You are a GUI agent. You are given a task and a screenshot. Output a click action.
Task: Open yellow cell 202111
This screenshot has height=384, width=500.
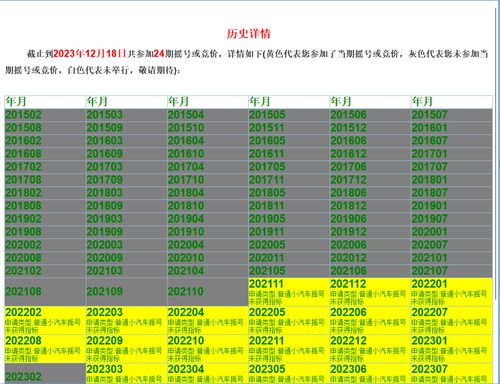point(289,292)
